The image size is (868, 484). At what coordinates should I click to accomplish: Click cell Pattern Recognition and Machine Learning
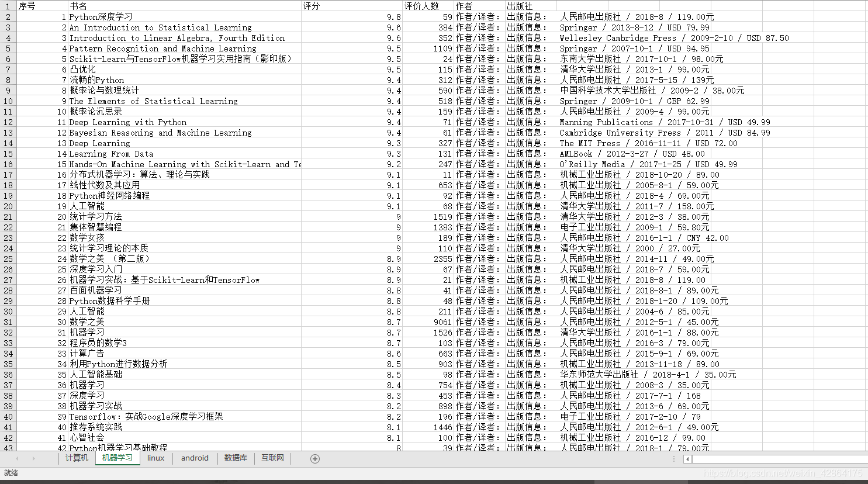pos(185,49)
